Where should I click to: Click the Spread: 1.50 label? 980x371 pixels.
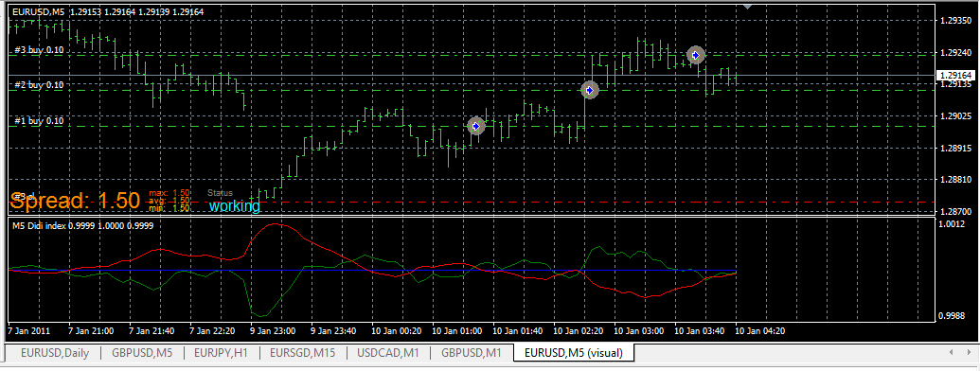coord(75,201)
